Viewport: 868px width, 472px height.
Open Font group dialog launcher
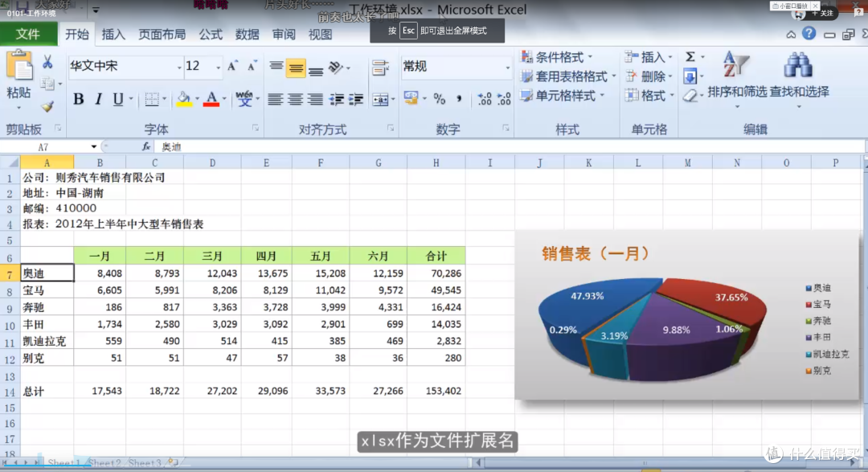pyautogui.click(x=256, y=128)
